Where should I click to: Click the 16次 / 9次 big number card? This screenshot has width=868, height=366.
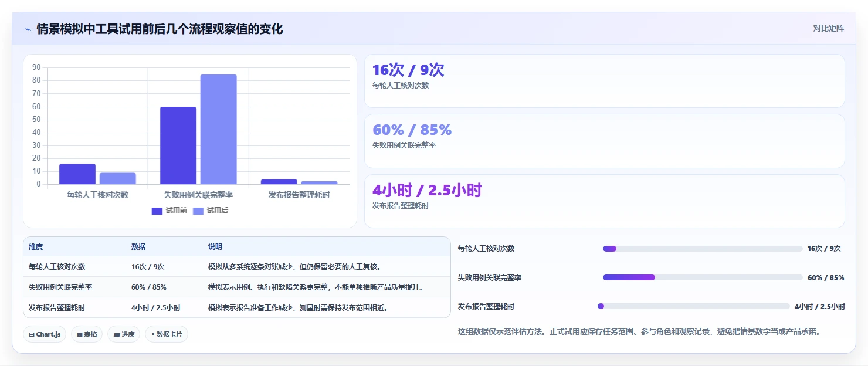pos(605,81)
